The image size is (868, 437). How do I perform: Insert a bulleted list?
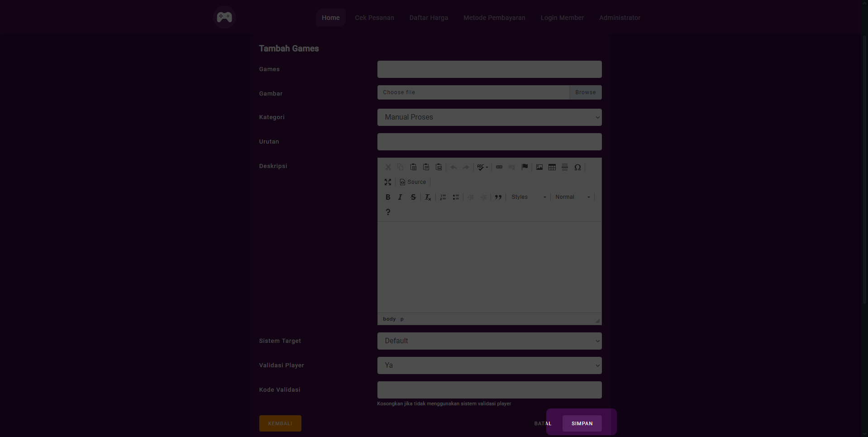tap(456, 197)
